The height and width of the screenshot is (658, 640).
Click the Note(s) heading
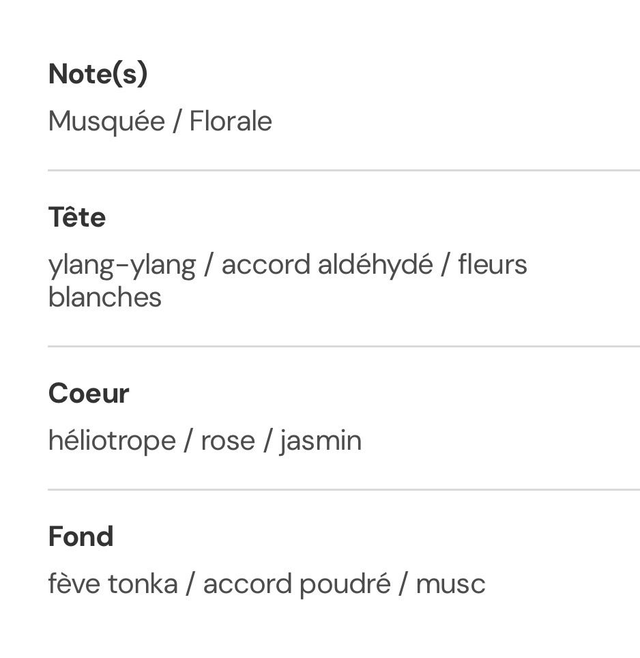98,74
